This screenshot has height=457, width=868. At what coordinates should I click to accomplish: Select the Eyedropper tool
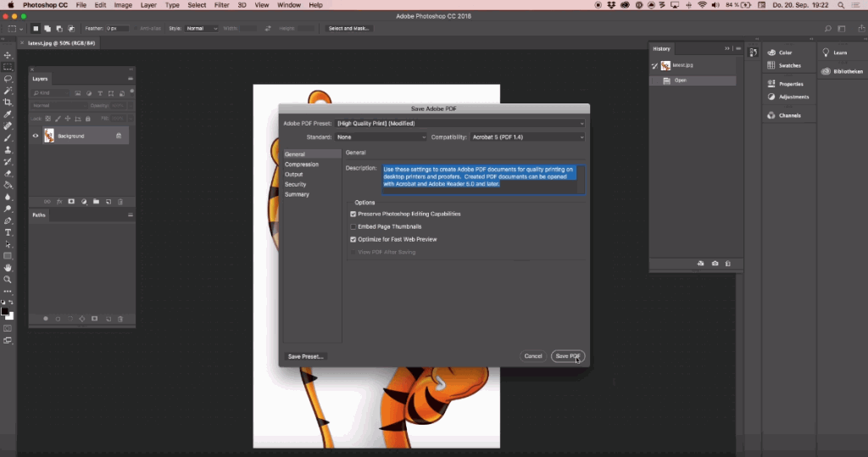(x=8, y=114)
